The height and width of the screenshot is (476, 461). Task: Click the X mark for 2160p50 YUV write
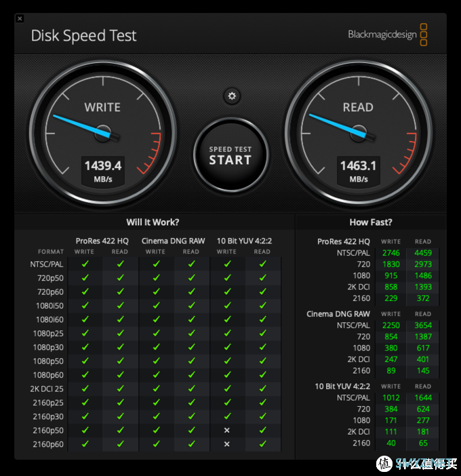(x=226, y=430)
